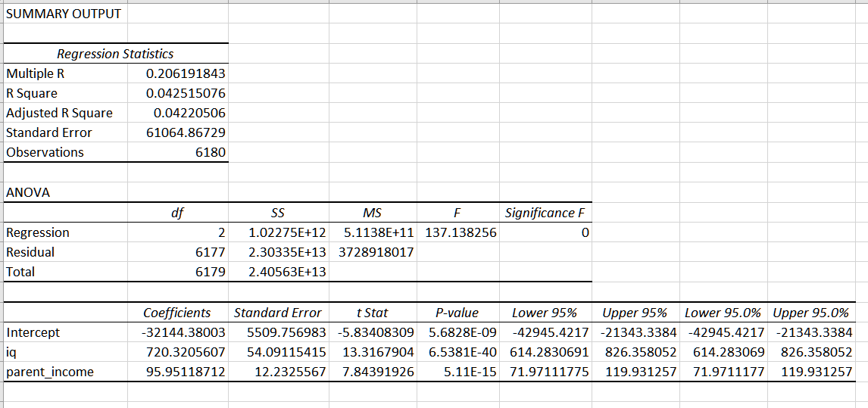Click Intercept coefficient -32144.38003

(178, 333)
